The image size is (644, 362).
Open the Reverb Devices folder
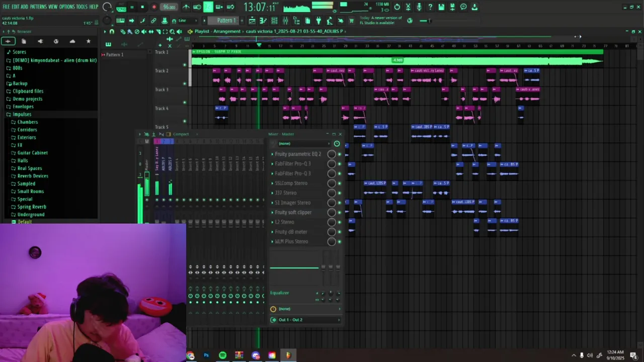click(33, 176)
